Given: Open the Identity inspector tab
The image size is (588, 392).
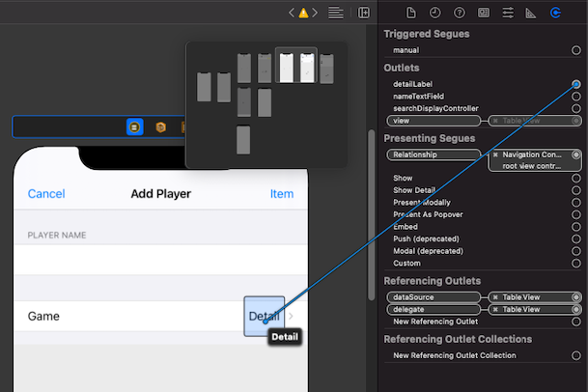Looking at the screenshot, I should tap(484, 14).
